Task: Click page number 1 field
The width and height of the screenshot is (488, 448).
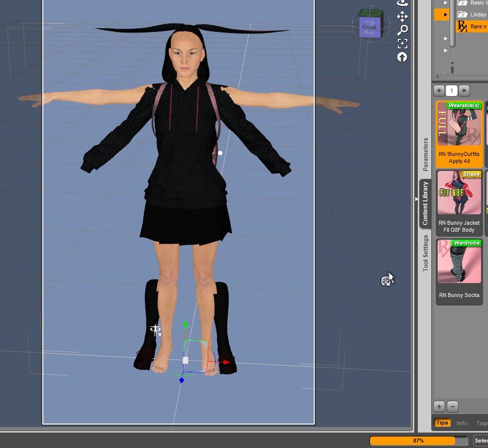Action: (452, 91)
